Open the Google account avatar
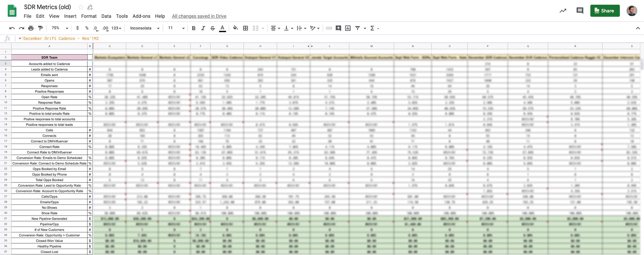 pyautogui.click(x=632, y=11)
